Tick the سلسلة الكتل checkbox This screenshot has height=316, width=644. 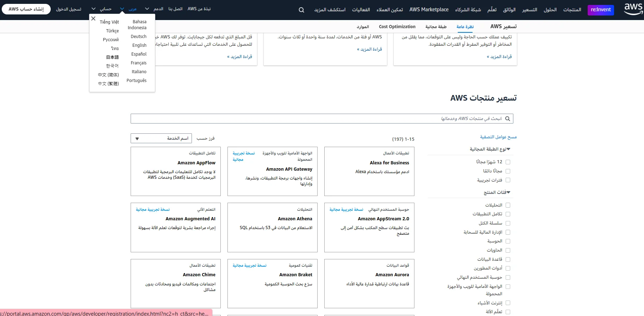click(x=508, y=223)
